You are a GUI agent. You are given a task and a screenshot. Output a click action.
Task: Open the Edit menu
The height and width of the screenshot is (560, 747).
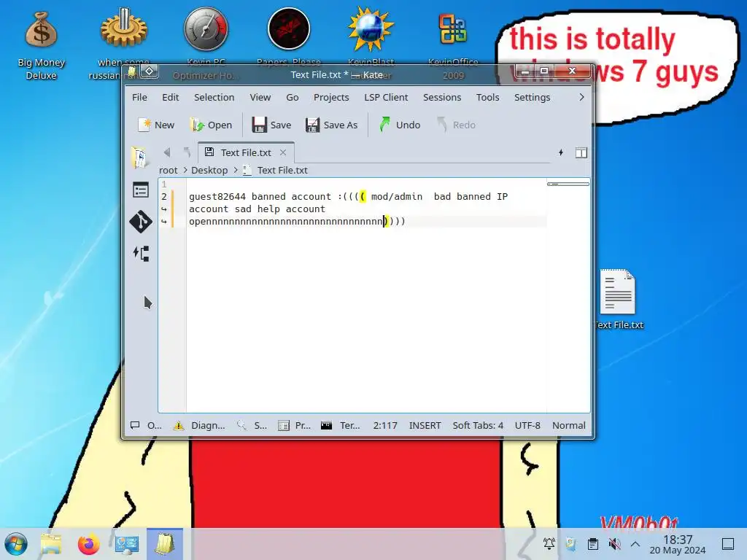[x=171, y=97]
